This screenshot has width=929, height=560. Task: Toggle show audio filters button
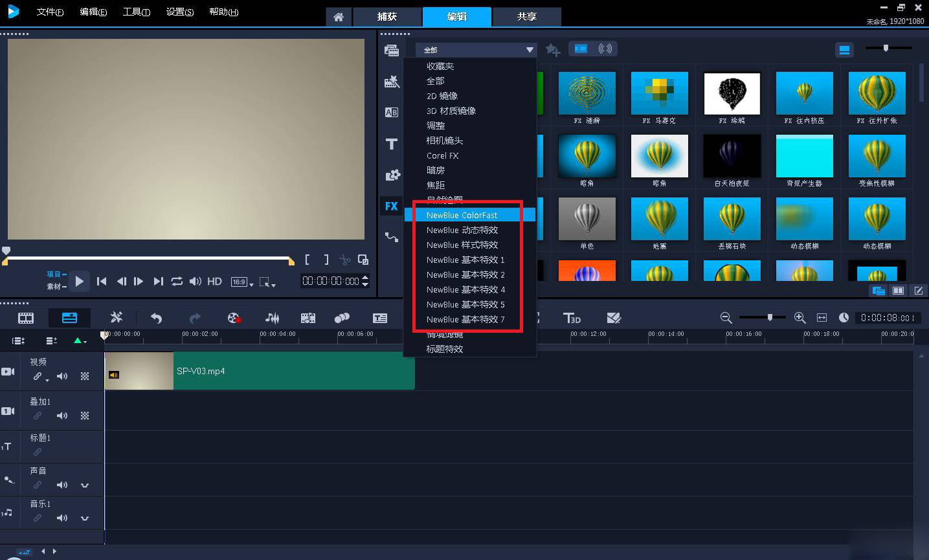coord(605,49)
